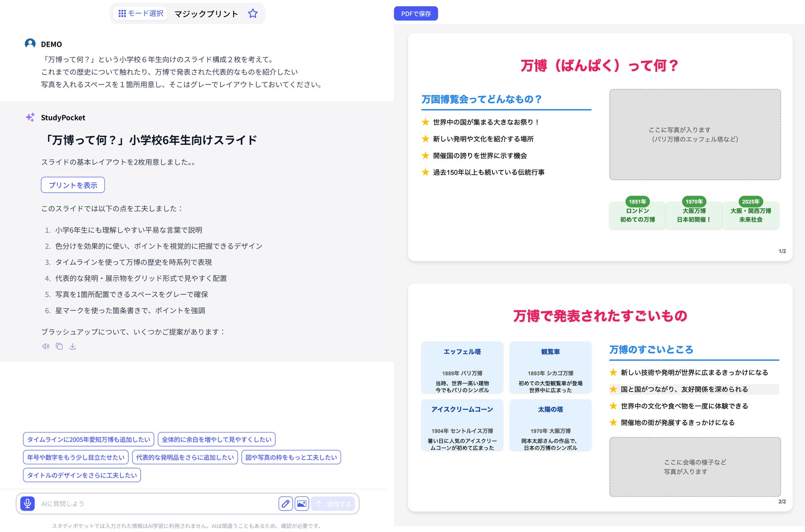Select the 2005年愛知万博 timeline suggestion
805x532 pixels.
88,440
